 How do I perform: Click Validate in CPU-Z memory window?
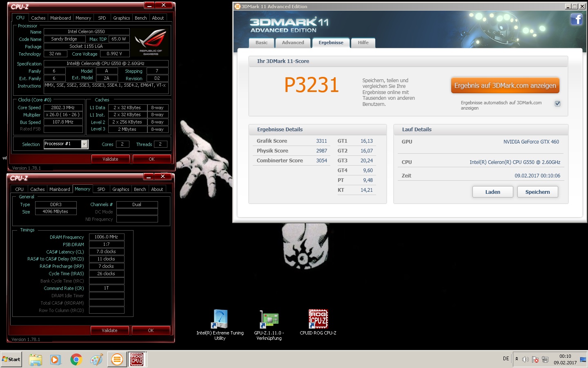(x=109, y=330)
